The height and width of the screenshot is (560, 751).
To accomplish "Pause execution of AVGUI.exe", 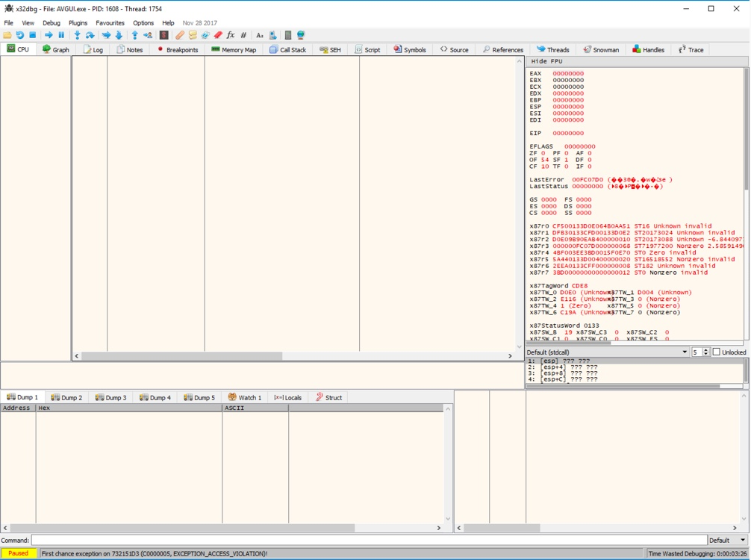I will 60,34.
